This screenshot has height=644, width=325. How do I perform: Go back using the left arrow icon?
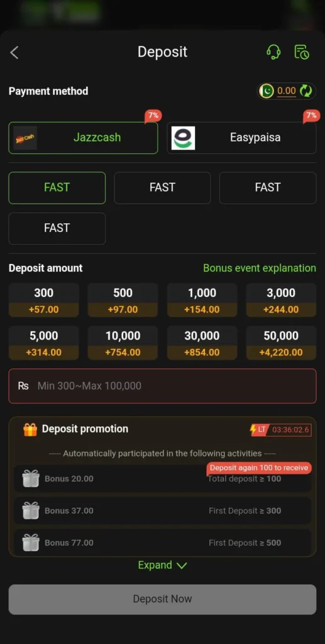point(14,53)
